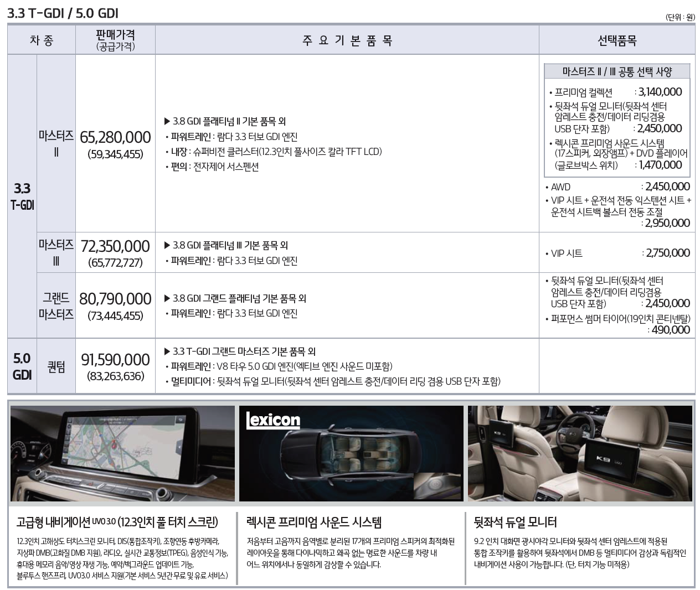Click the V8 타우 5.0 GDI 엔진 powertrain line
The height and width of the screenshot is (590, 700).
click(279, 366)
